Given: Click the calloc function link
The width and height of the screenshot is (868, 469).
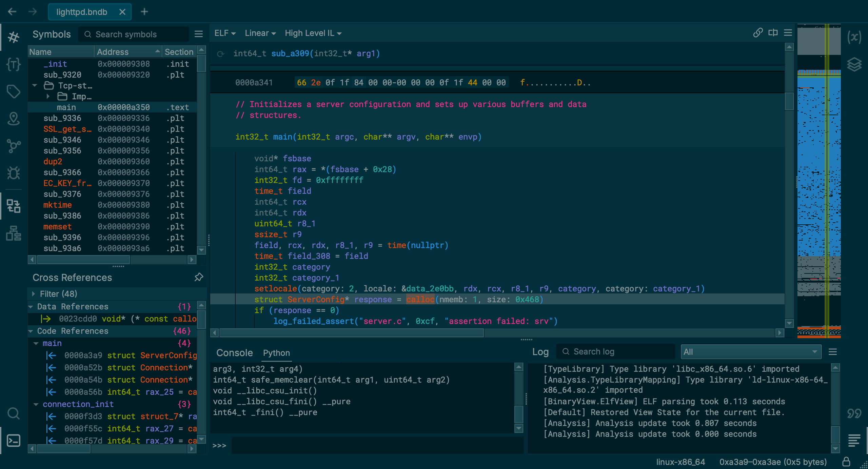Looking at the screenshot, I should point(420,299).
